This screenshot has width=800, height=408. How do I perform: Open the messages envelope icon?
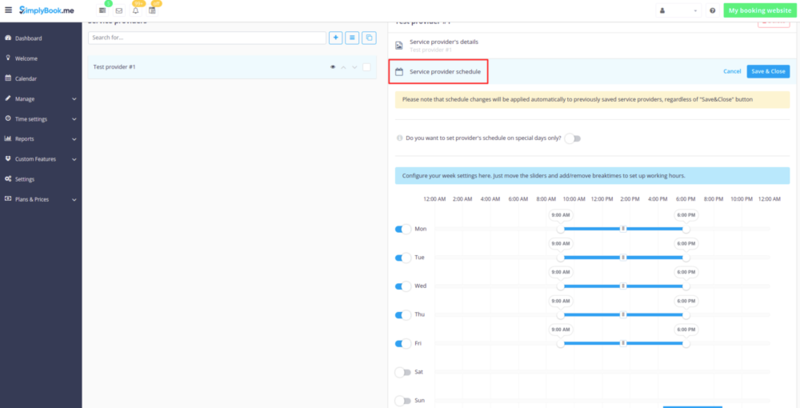coord(119,10)
